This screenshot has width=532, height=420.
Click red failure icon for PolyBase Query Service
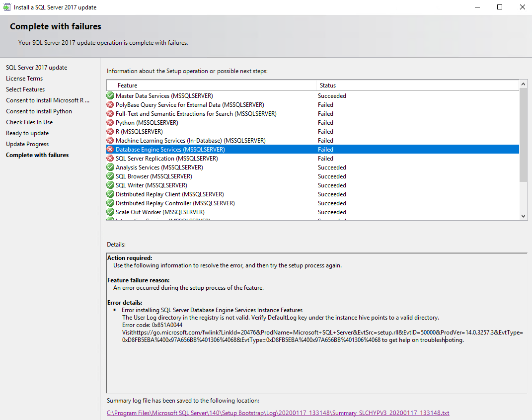tap(110, 104)
